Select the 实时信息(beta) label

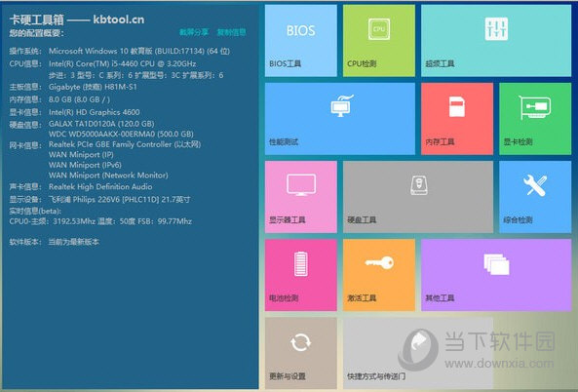35,212
